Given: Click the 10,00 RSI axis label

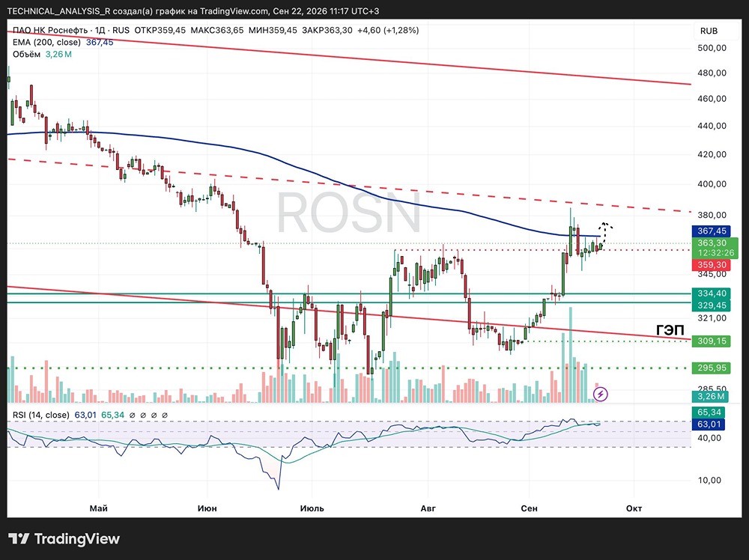Looking at the screenshot, I should (x=709, y=481).
